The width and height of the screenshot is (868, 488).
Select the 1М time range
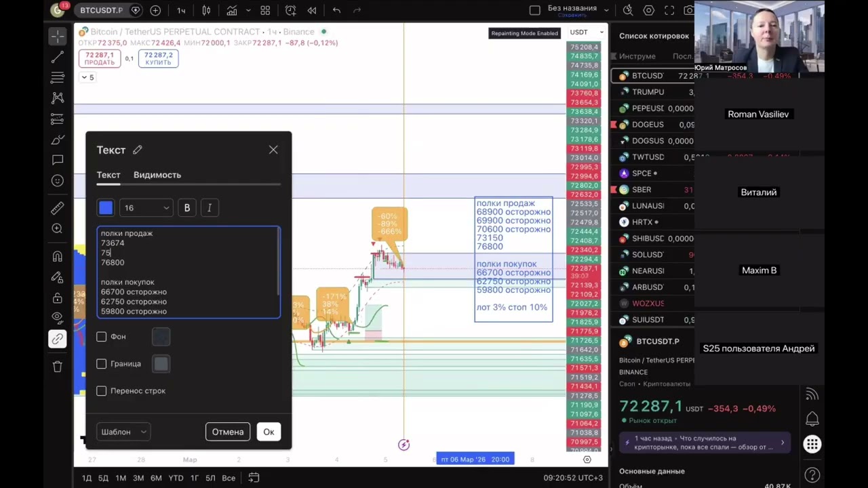(x=121, y=478)
